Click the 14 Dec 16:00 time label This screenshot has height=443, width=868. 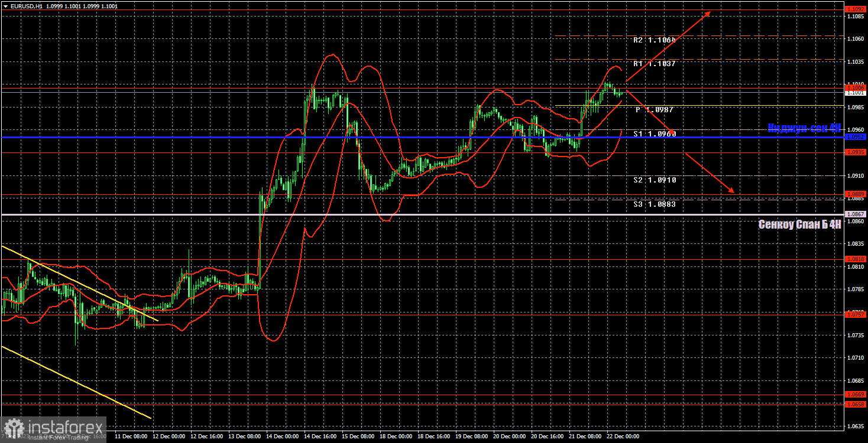pyautogui.click(x=320, y=437)
